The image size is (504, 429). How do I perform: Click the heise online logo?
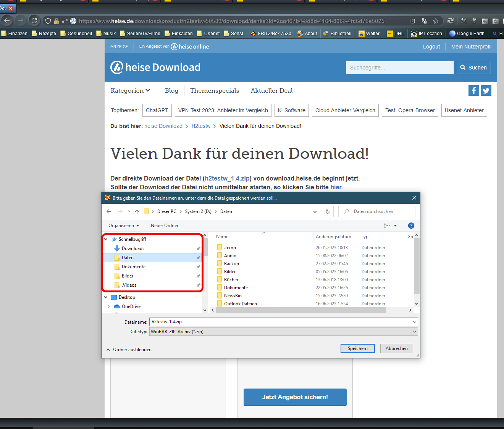tap(190, 47)
